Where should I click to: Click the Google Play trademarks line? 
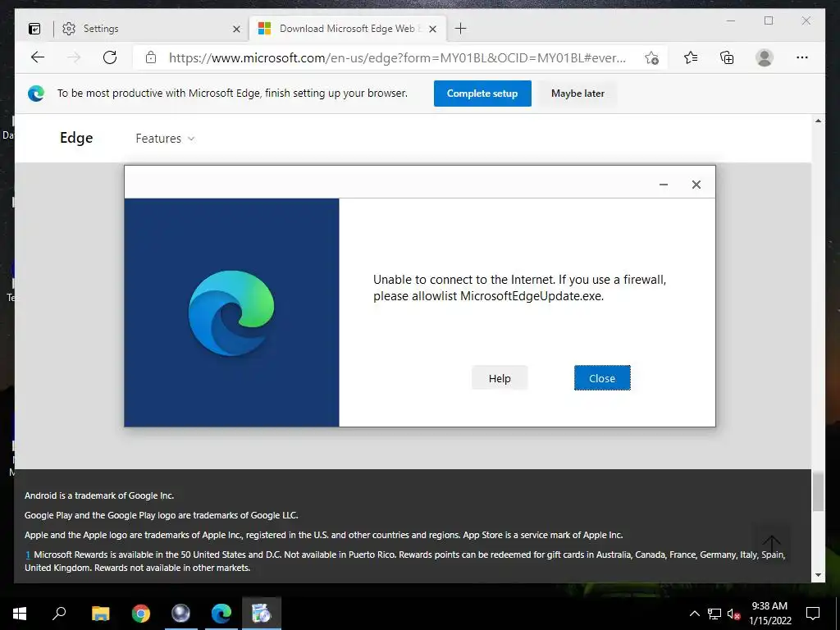(162, 515)
